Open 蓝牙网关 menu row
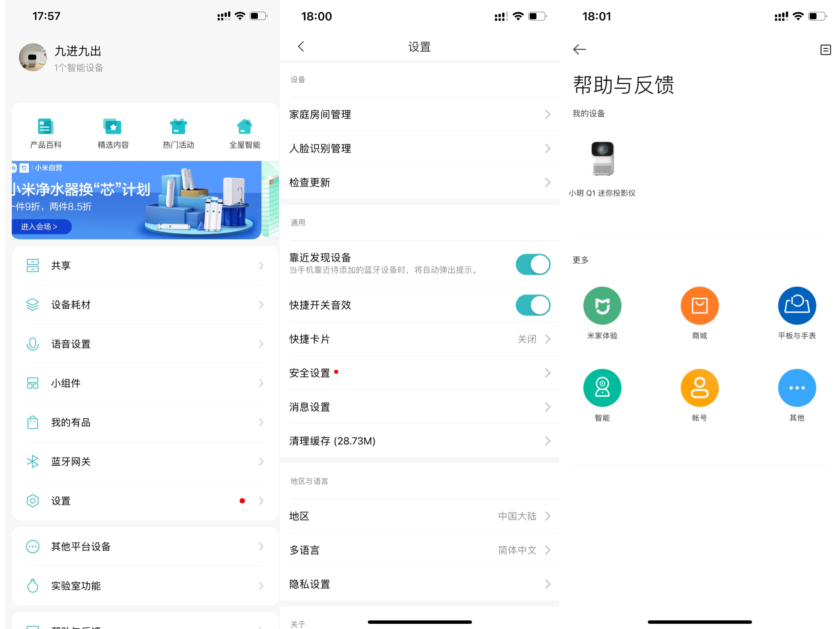 [x=145, y=462]
